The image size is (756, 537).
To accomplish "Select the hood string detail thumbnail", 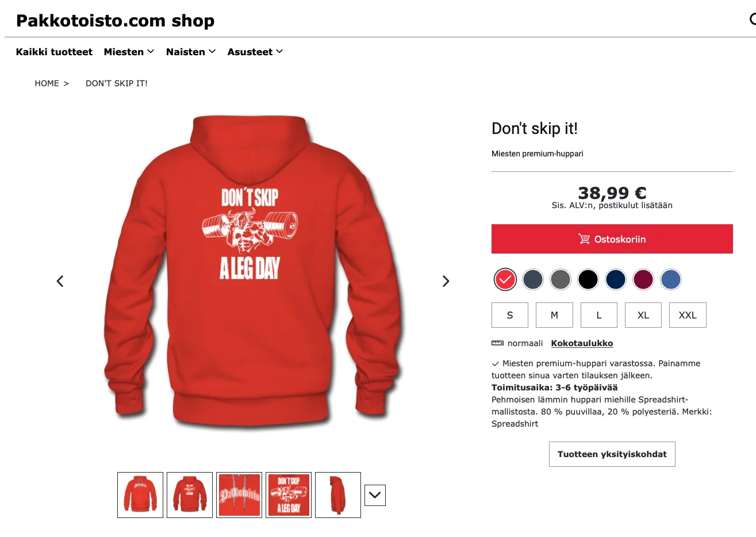I will [239, 495].
